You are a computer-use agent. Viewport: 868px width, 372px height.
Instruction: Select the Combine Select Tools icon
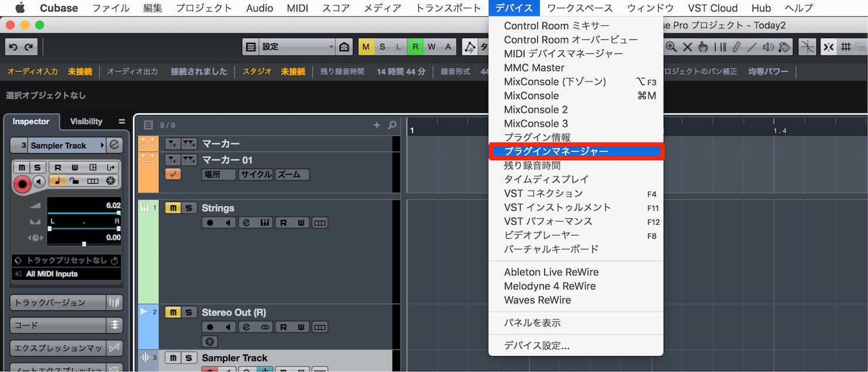(x=469, y=47)
